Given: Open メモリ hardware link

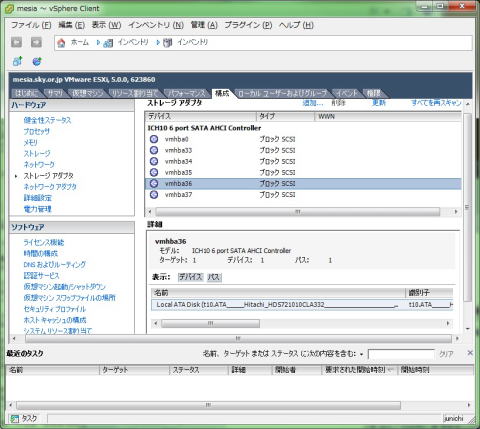Looking at the screenshot, I should coord(31,142).
